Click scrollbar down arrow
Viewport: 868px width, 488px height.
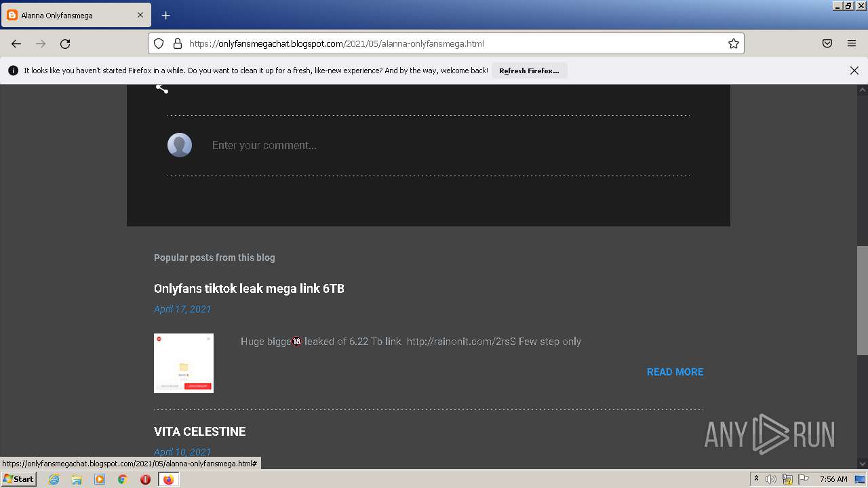[863, 464]
